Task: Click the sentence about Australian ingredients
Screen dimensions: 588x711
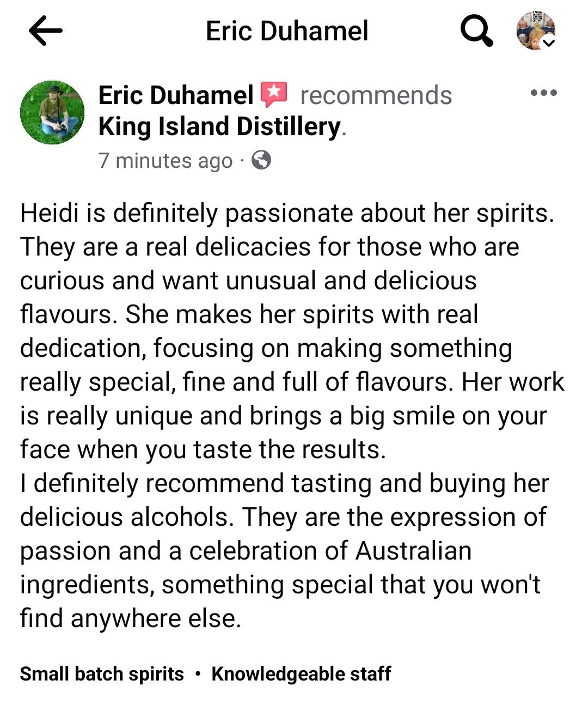Action: [245, 551]
